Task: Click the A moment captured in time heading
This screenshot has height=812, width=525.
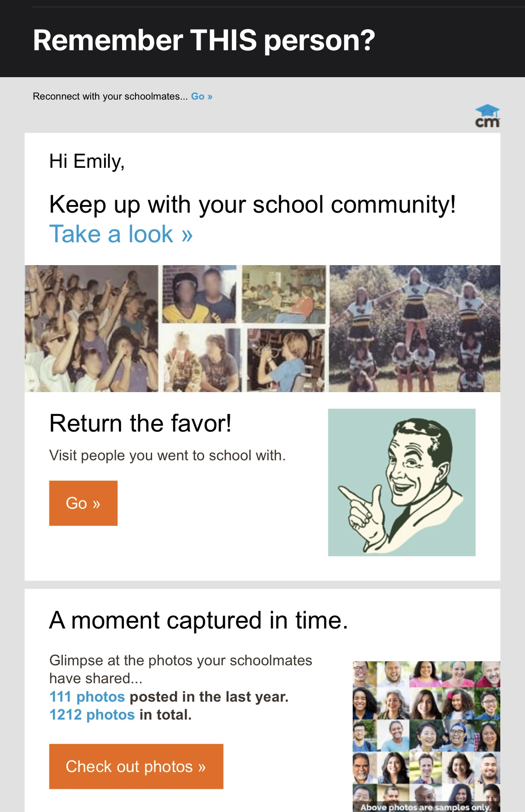Action: (198, 620)
